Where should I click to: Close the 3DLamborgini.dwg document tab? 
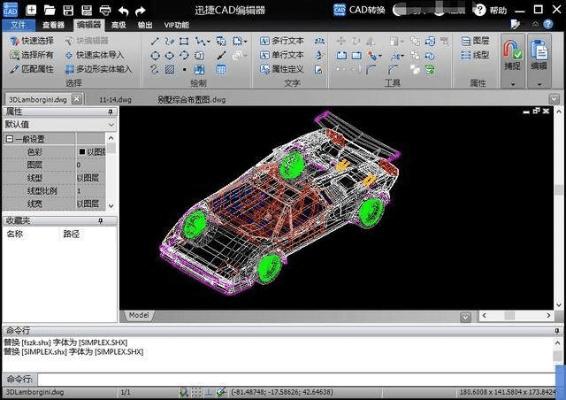77,99
